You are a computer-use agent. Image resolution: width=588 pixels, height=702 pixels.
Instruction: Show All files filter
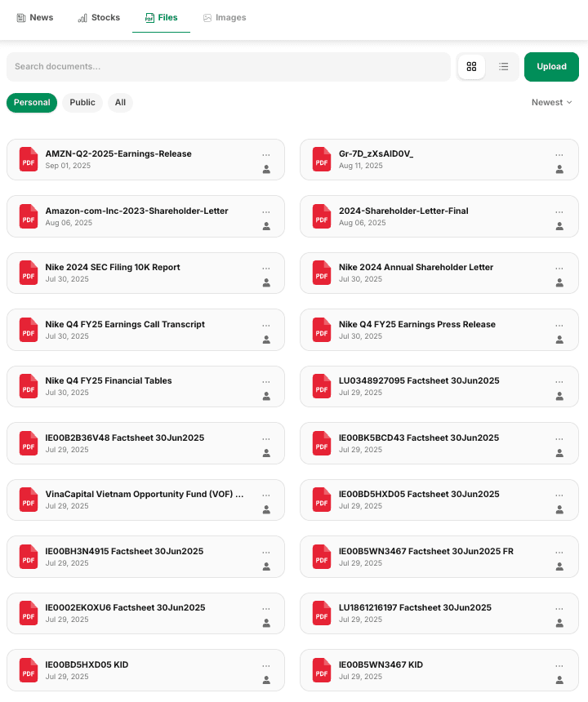pyautogui.click(x=120, y=103)
